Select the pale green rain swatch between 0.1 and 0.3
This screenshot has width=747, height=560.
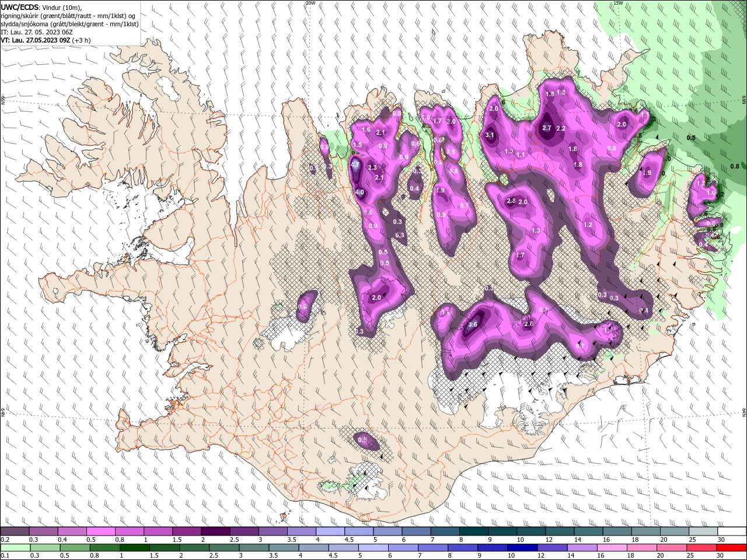pyautogui.click(x=15, y=548)
